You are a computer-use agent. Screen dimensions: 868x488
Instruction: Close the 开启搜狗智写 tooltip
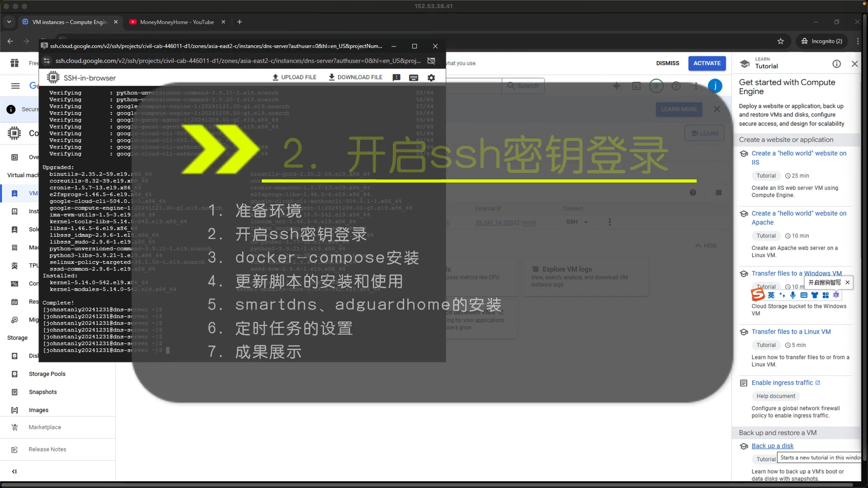pos(848,282)
